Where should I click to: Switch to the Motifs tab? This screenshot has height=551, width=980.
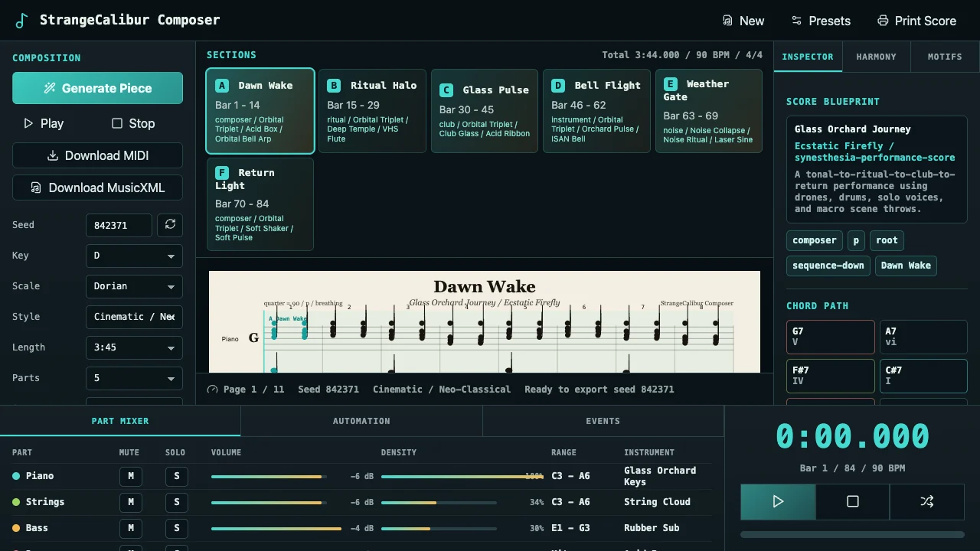click(945, 57)
